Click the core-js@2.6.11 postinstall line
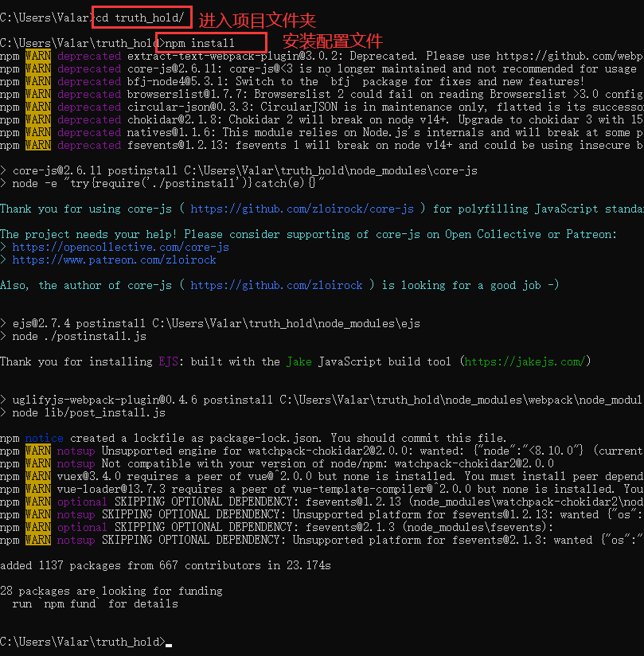Viewport: 644px width, 656px height. click(239, 170)
